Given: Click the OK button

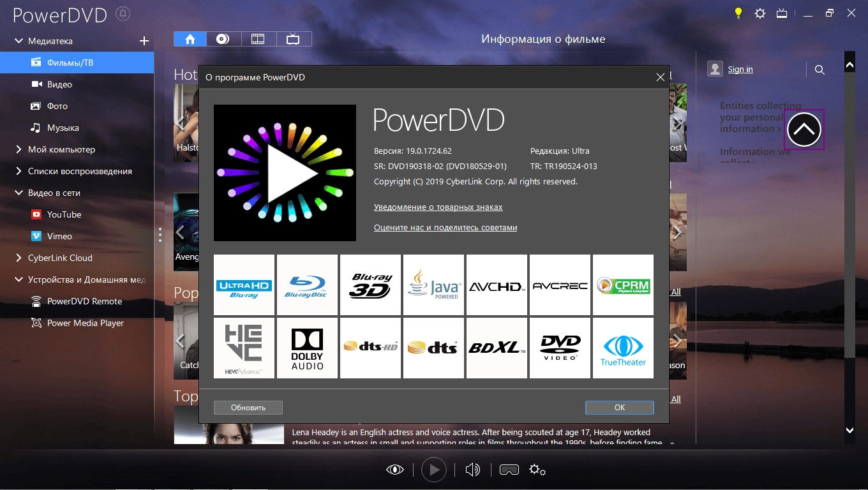Looking at the screenshot, I should click(620, 407).
